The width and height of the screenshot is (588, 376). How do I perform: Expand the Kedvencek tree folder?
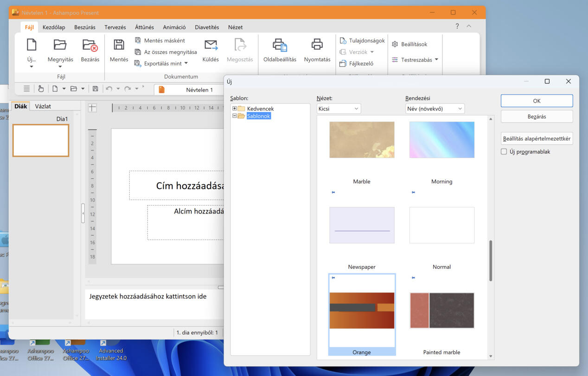coord(235,109)
